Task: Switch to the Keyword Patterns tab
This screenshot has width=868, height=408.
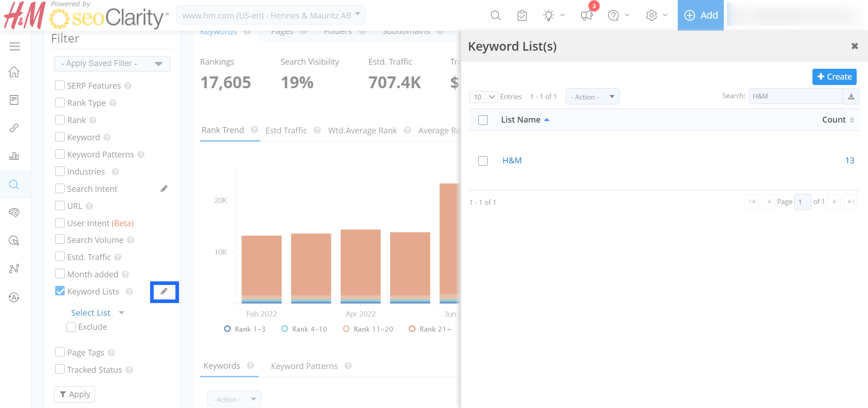Action: coord(304,366)
